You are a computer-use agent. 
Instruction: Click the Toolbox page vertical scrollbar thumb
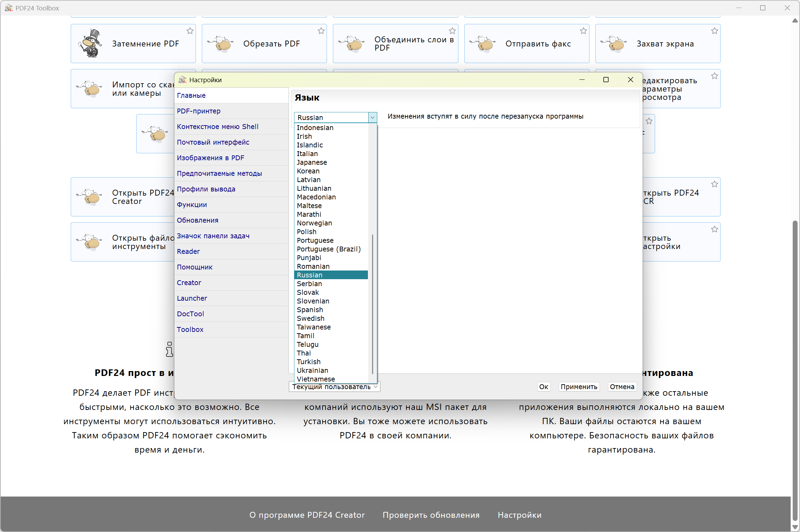(x=795, y=370)
